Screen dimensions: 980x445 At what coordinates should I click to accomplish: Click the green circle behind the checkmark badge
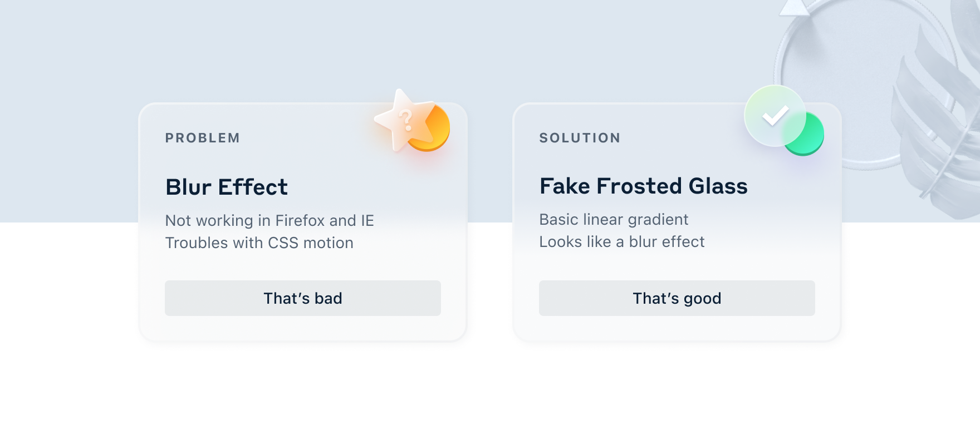(x=812, y=140)
